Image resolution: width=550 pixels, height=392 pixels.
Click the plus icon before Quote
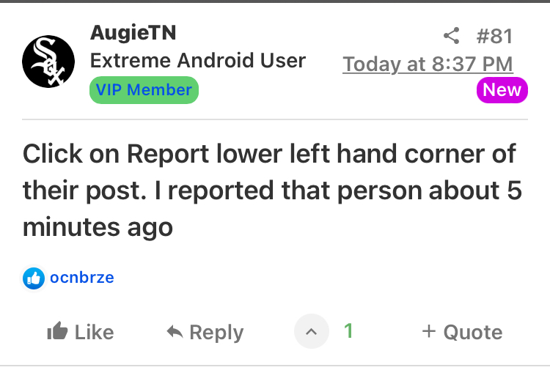pyautogui.click(x=429, y=331)
